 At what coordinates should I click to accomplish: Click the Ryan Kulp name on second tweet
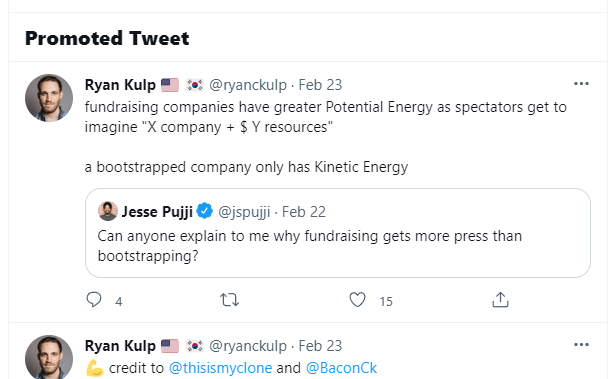tap(120, 346)
